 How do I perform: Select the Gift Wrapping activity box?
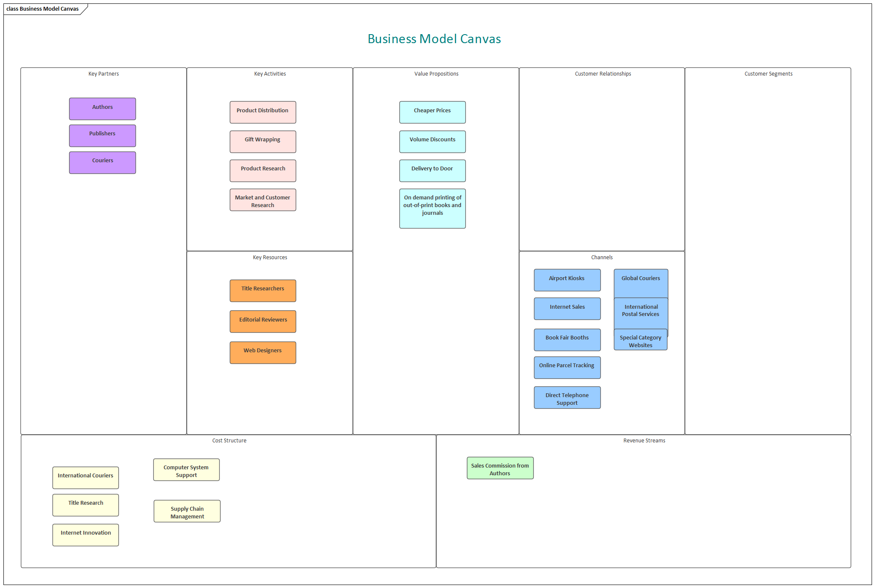(262, 141)
